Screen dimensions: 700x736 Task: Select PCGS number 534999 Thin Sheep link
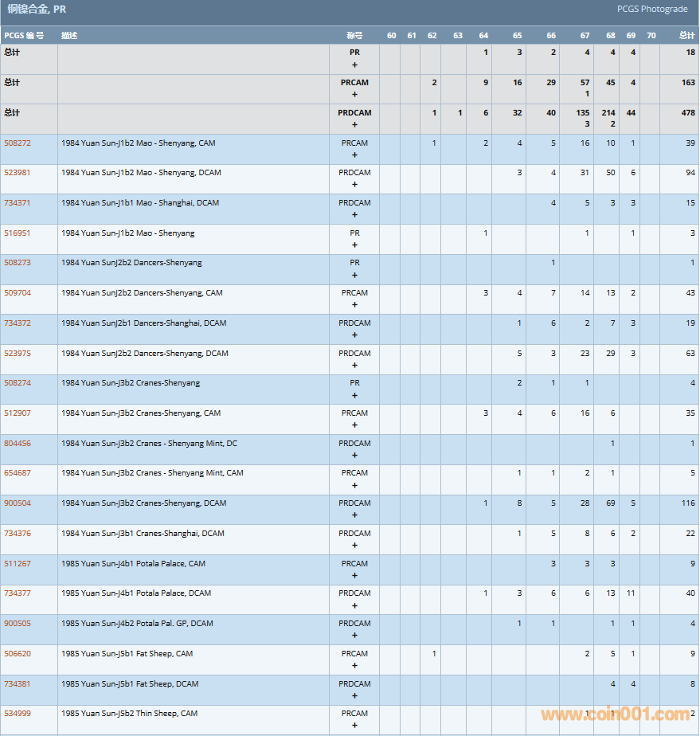(x=18, y=714)
